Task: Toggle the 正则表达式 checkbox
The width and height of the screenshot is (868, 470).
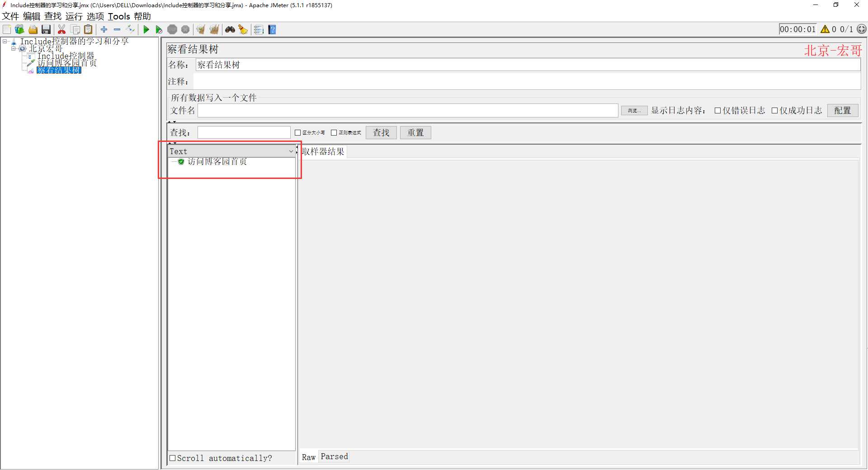Action: (334, 133)
